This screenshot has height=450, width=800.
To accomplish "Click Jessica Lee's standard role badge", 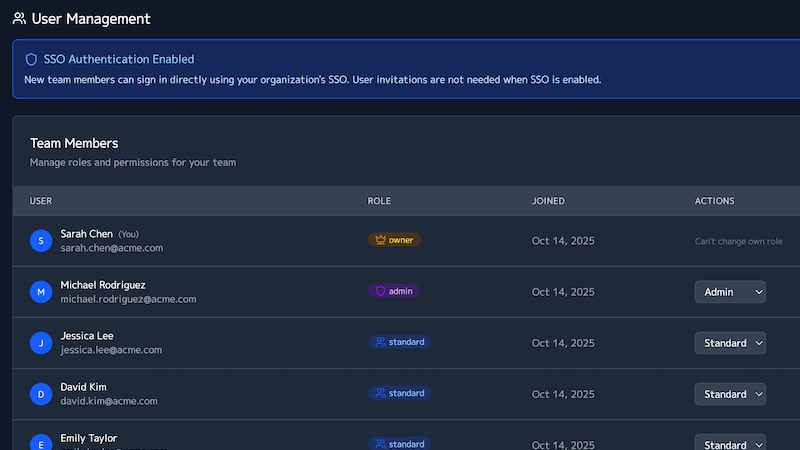I will (399, 342).
